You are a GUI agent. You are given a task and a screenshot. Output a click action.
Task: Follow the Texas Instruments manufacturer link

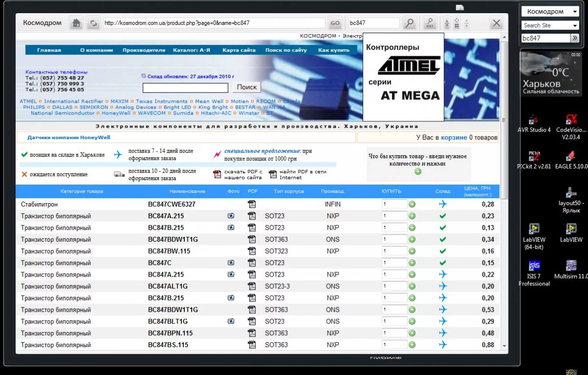162,101
